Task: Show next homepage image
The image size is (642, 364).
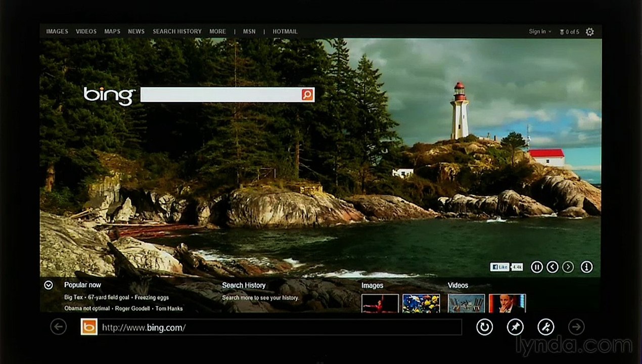Action: coord(568,267)
